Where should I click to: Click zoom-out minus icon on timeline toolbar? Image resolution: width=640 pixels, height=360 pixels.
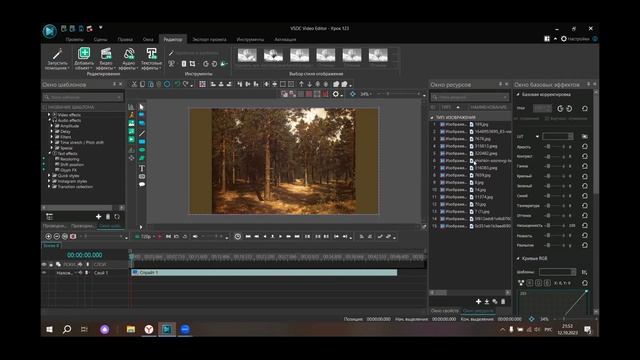pyautogui.click(x=57, y=236)
